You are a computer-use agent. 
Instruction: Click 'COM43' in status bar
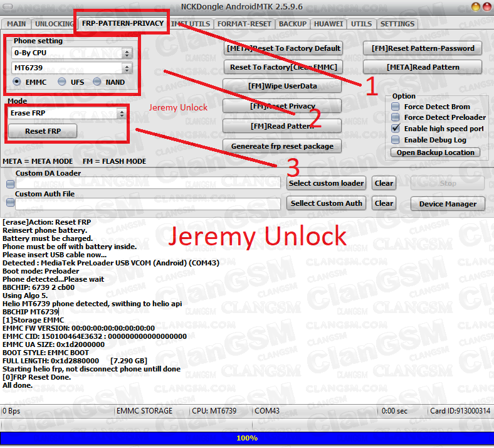267,411
